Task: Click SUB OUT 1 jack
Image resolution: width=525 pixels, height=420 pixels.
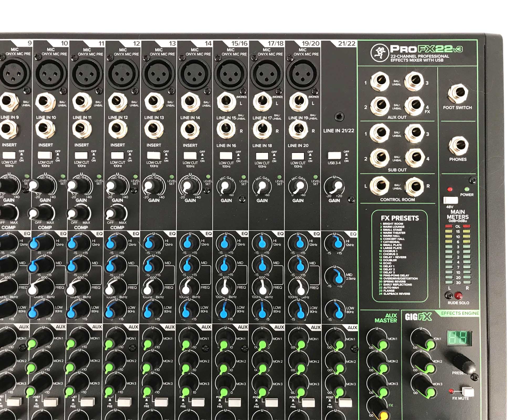Action: pyautogui.click(x=380, y=133)
